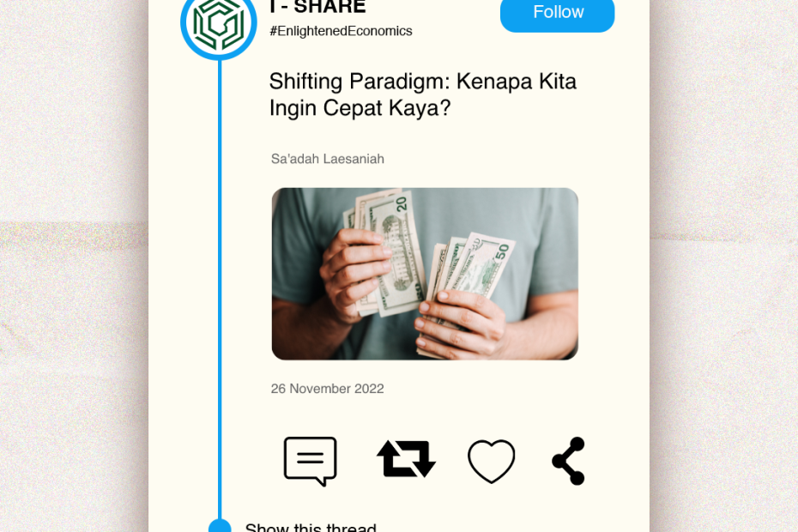The image size is (798, 532).
Task: Open the I - SHARE account name
Action: 317,7
